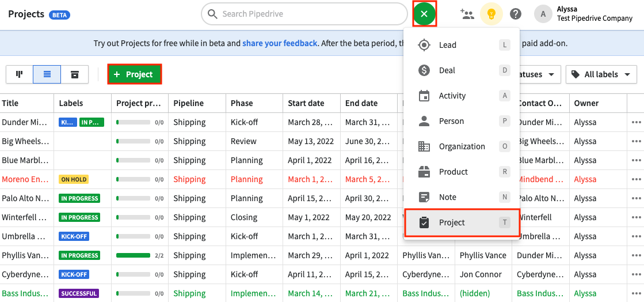Select Activity from quick-add menu
This screenshot has width=644, height=302.
pos(462,96)
